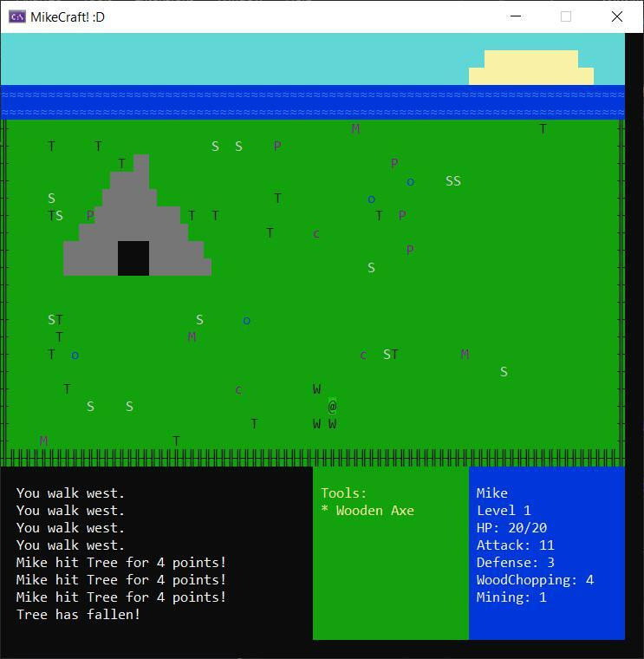
Task: Click the P glyph right of the two separate S glyphs
Action: (277, 147)
